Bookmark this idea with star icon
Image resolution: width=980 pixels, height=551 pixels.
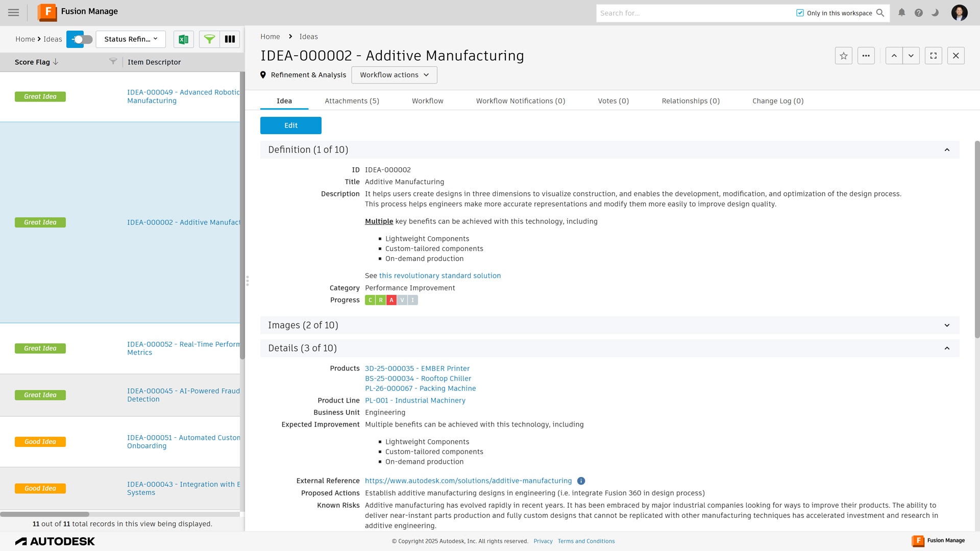coord(843,56)
